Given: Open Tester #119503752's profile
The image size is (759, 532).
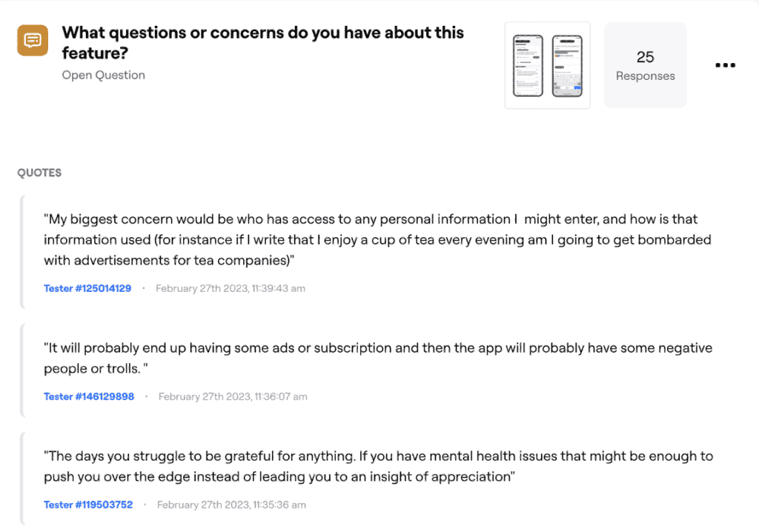Looking at the screenshot, I should [87, 505].
